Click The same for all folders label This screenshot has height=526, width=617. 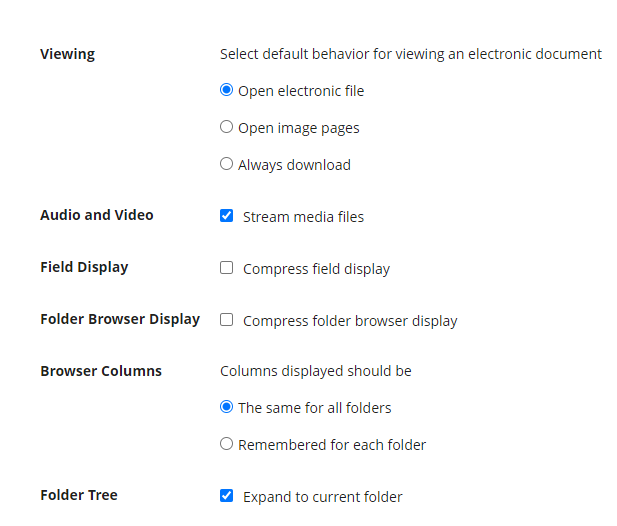tap(315, 408)
